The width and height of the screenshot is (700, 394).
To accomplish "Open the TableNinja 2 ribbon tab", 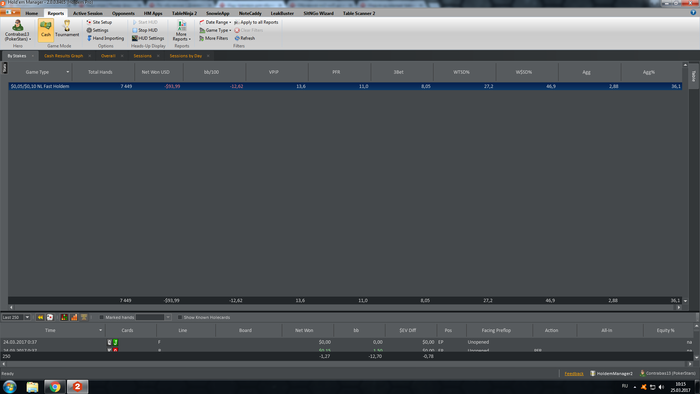I will (184, 13).
